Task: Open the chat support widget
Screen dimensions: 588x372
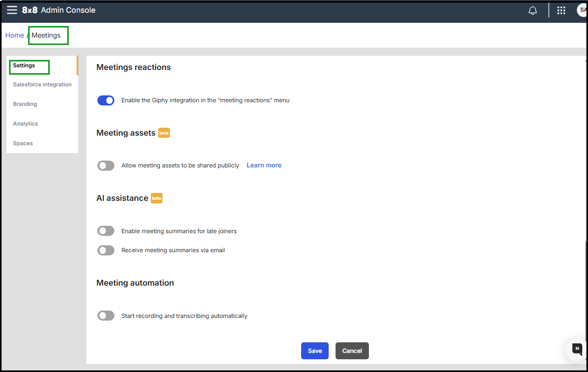Action: 577,349
